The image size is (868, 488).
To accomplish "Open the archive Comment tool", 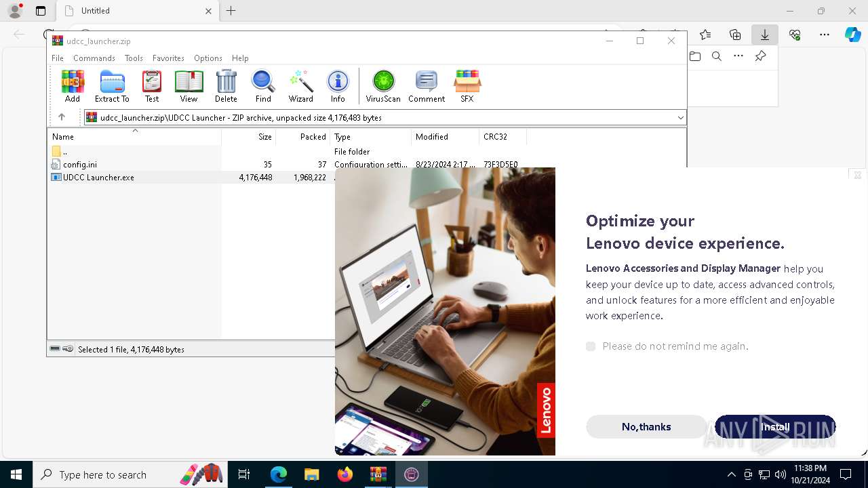I will click(427, 86).
